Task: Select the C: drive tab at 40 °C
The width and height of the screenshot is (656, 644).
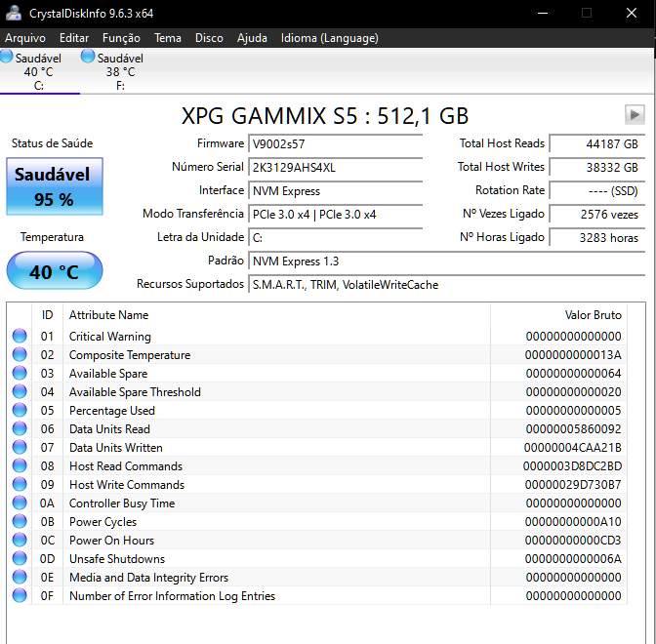Action: 39,71
